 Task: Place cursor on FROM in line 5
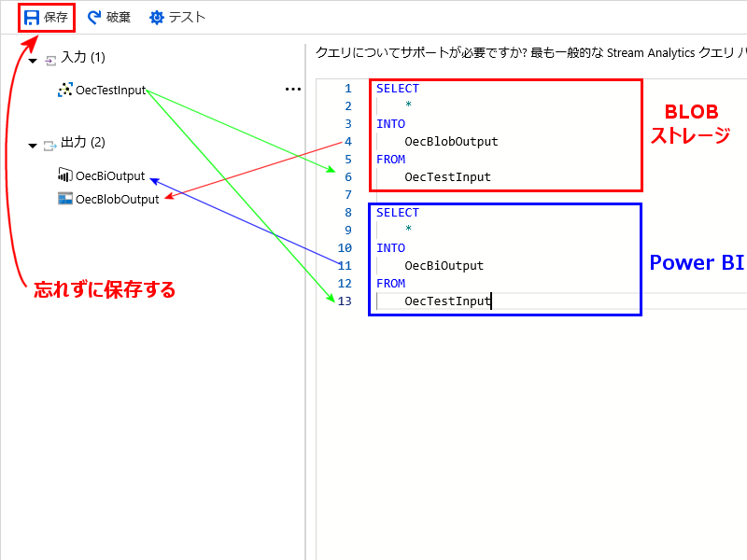390,159
